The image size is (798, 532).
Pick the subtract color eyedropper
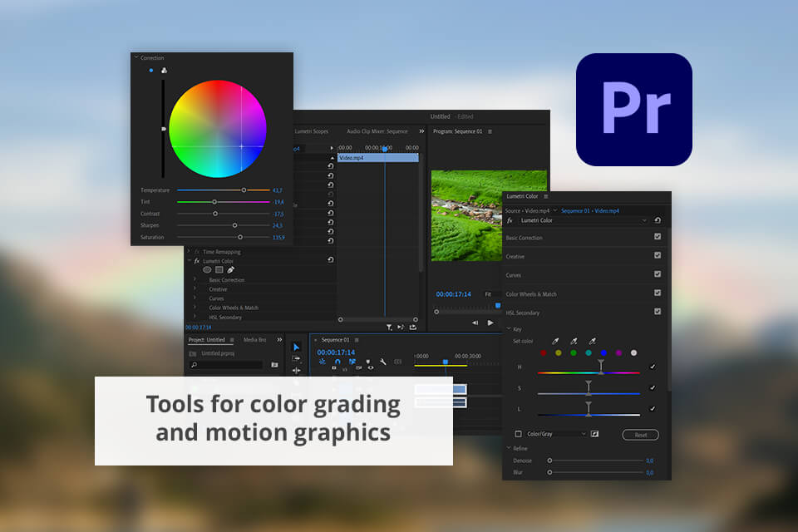point(593,341)
